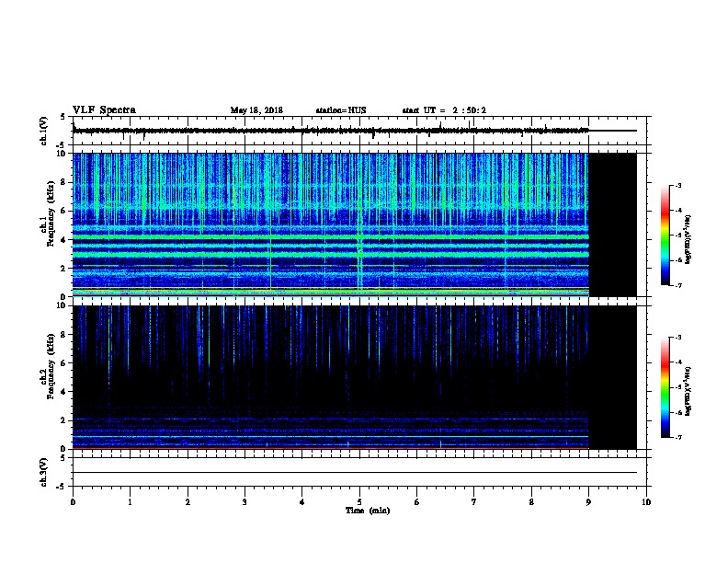Click the black data gap in ch.1 spectrogram
The width and height of the screenshot is (728, 563).
click(x=613, y=224)
